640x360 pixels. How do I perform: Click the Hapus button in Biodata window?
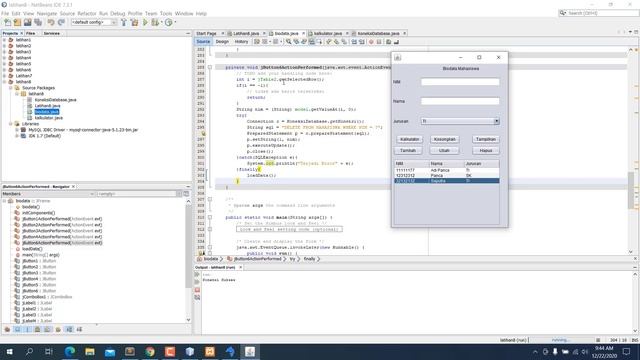486,151
